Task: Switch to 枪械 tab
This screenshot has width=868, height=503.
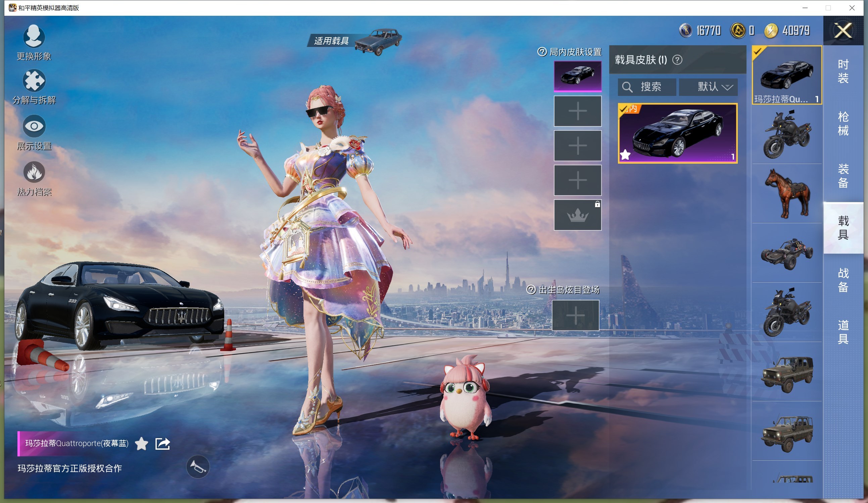Action: (843, 124)
